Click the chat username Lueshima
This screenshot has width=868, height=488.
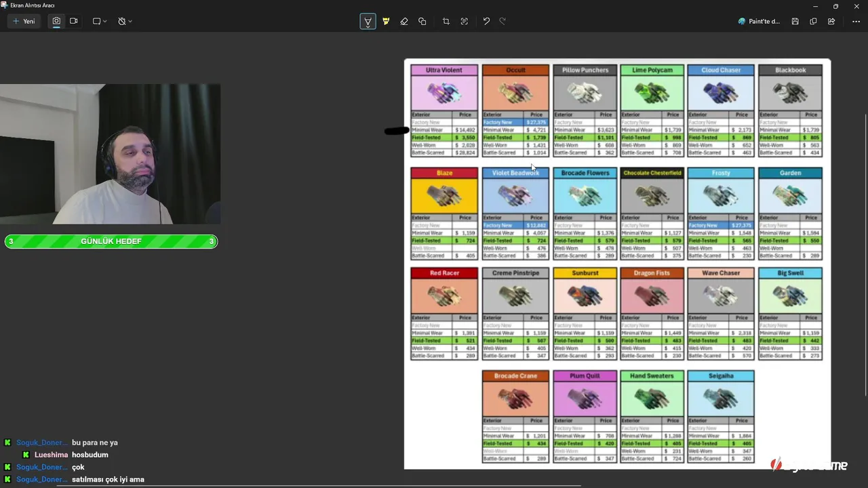(51, 455)
